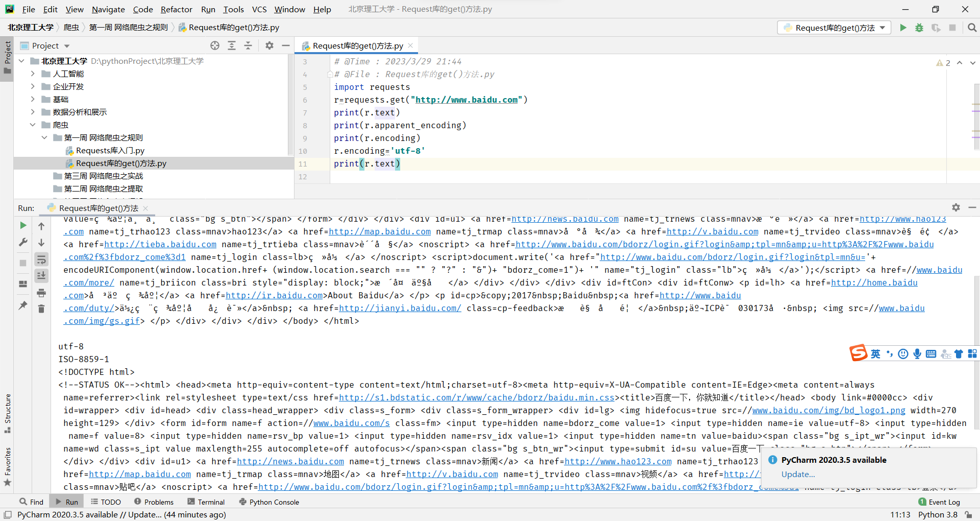Viewport: 980px width, 521px height.
Task: Expand all in Project panel
Action: [x=232, y=45]
